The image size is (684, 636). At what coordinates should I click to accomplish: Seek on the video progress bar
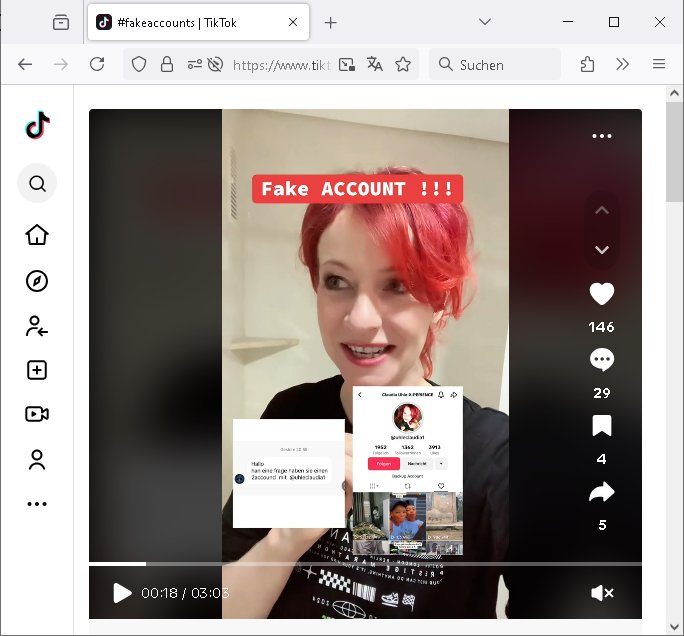pyautogui.click(x=365, y=564)
